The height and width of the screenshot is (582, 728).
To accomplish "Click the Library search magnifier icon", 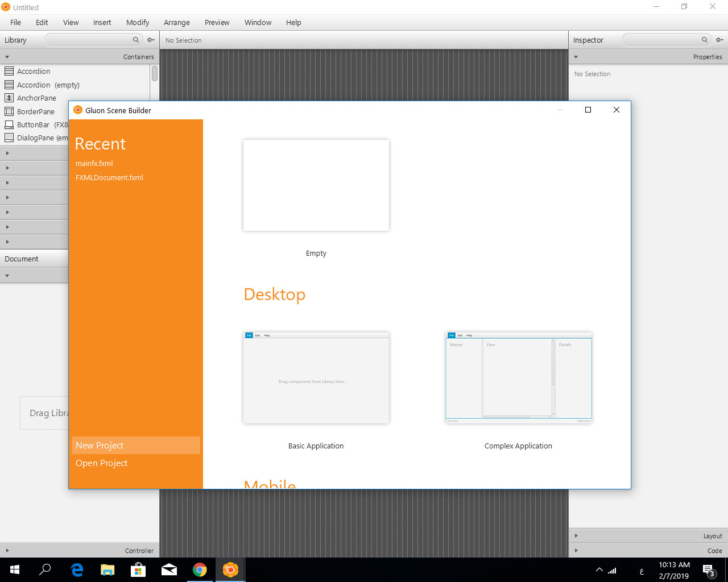I will coord(136,40).
